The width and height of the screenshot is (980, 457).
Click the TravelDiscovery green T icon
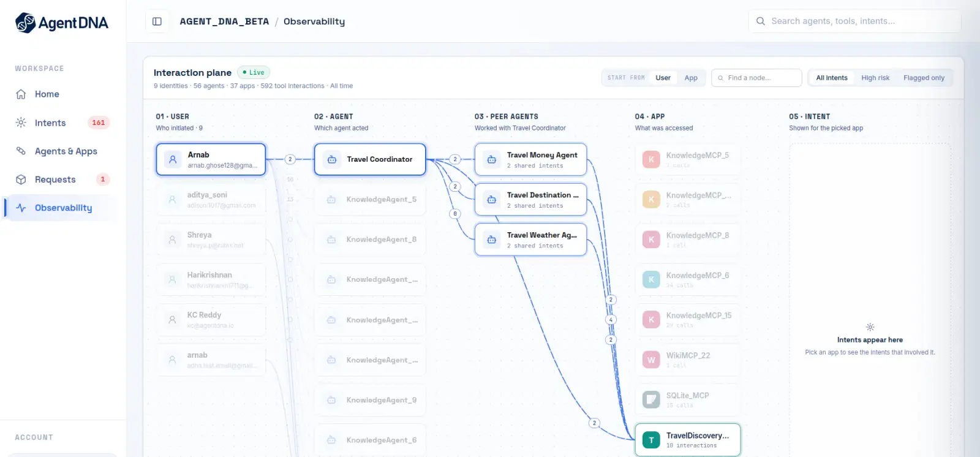point(651,440)
